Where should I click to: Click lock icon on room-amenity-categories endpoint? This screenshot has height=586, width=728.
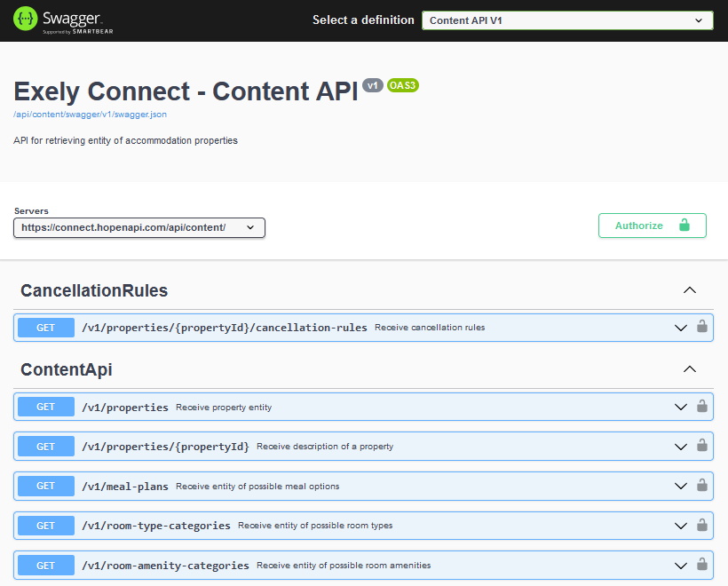702,565
